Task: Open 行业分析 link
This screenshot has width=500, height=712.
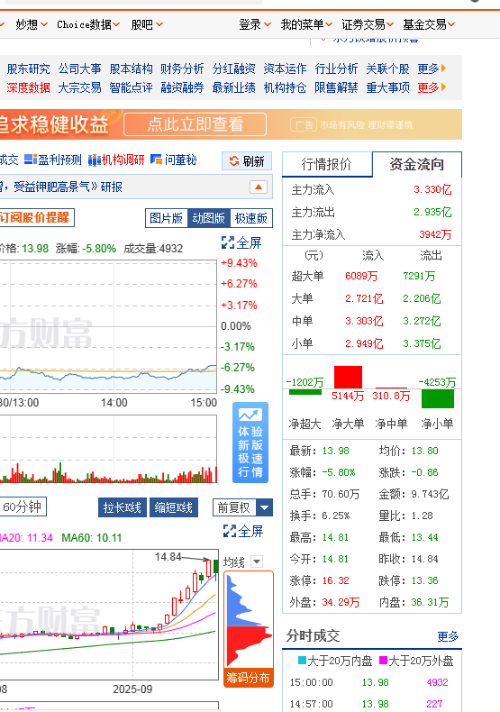Action: pos(336,69)
